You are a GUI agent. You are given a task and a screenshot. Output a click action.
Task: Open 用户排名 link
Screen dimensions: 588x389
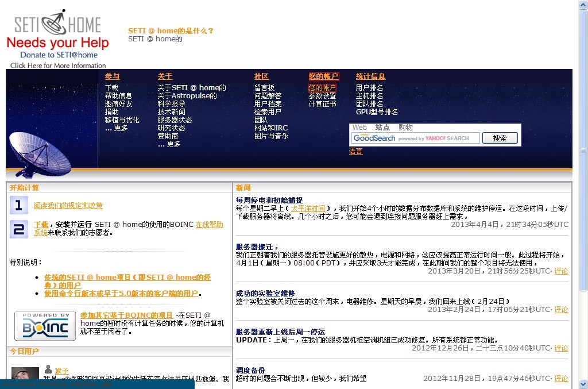(369, 88)
